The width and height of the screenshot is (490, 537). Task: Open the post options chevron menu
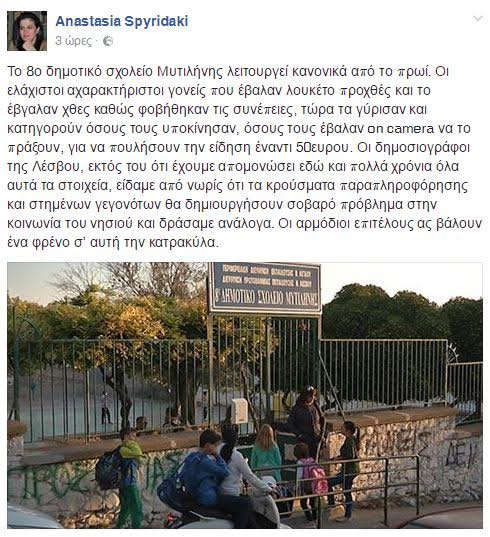pyautogui.click(x=478, y=18)
